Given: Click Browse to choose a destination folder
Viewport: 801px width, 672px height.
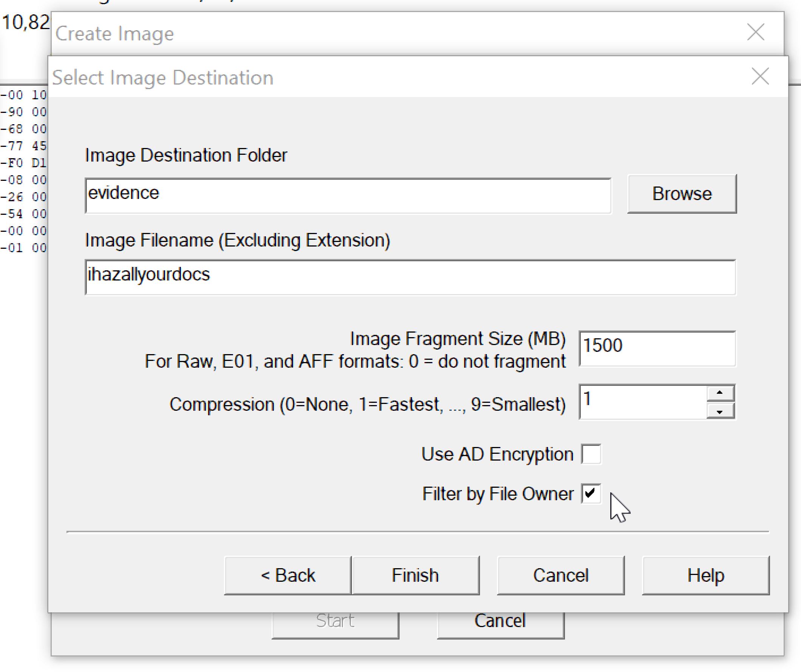Looking at the screenshot, I should (682, 194).
